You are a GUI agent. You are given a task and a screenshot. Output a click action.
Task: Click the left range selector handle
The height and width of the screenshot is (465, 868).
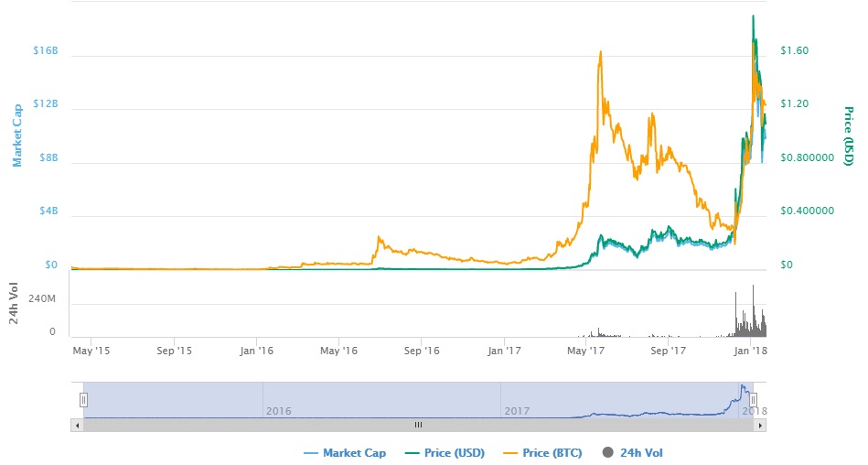83,400
